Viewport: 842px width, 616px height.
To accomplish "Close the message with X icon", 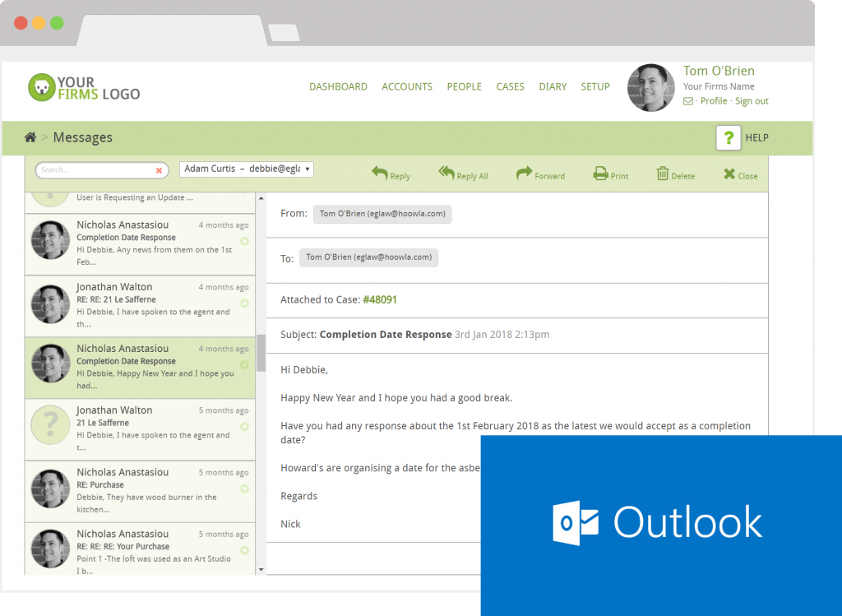I will pos(741,174).
